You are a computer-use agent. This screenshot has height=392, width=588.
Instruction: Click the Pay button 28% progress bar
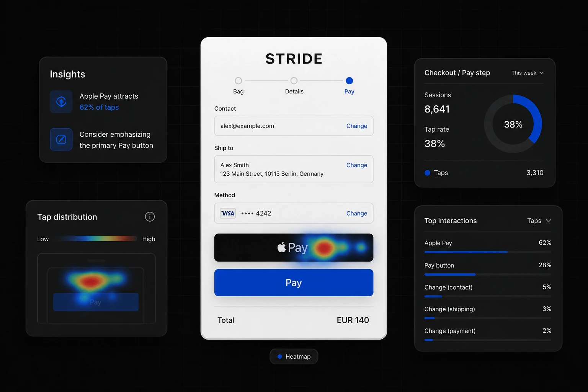(488, 274)
